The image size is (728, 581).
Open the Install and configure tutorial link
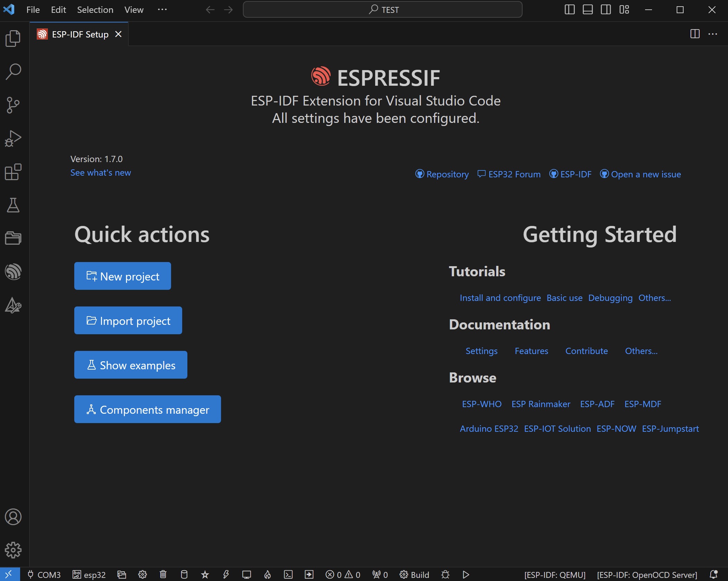point(500,298)
